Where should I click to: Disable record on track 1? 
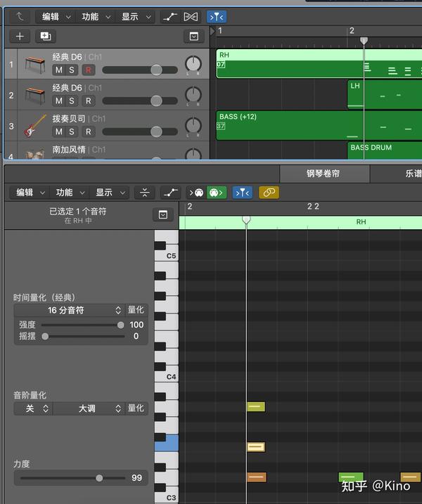89,70
